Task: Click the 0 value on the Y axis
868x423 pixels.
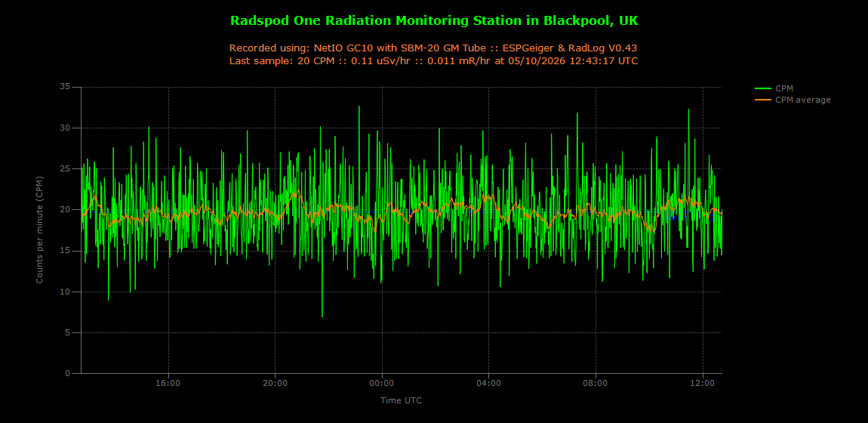Action: point(68,374)
